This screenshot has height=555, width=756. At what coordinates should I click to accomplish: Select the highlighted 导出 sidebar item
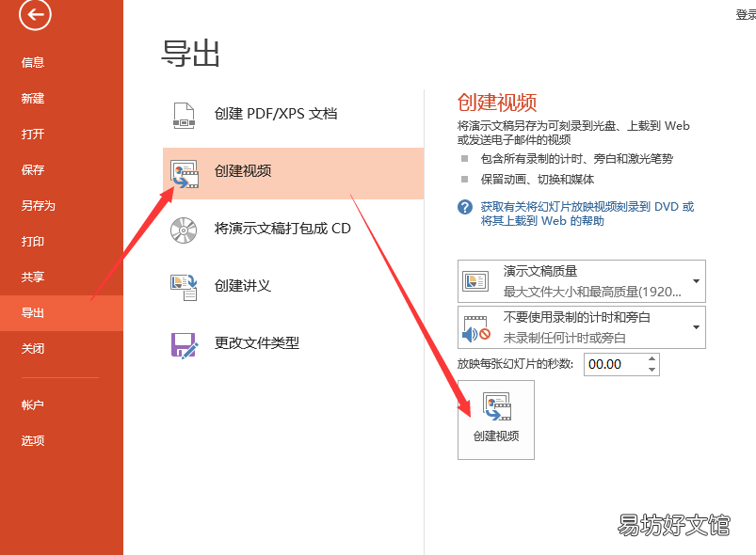[61, 313]
